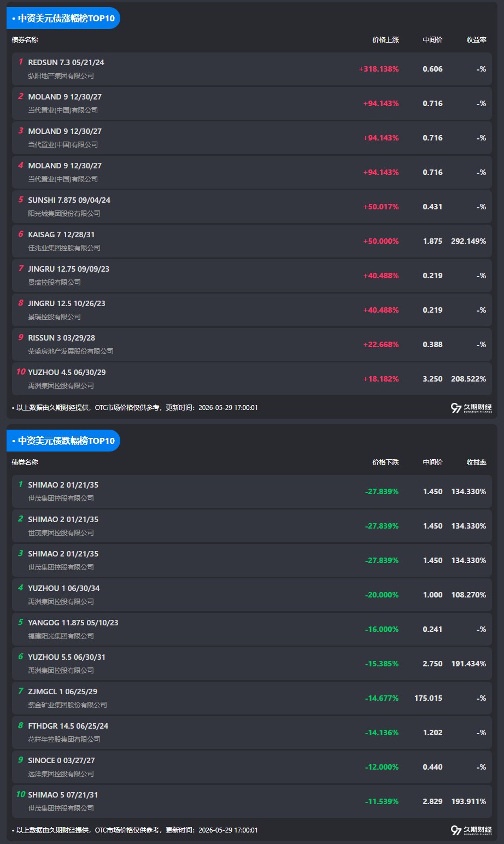The image size is (504, 844).
Task: Open the 中资美元债跌幅榜TOP10 header tab
Action: click(63, 441)
